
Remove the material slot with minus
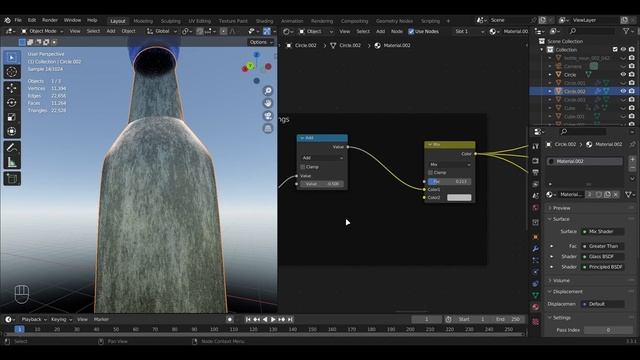click(632, 168)
